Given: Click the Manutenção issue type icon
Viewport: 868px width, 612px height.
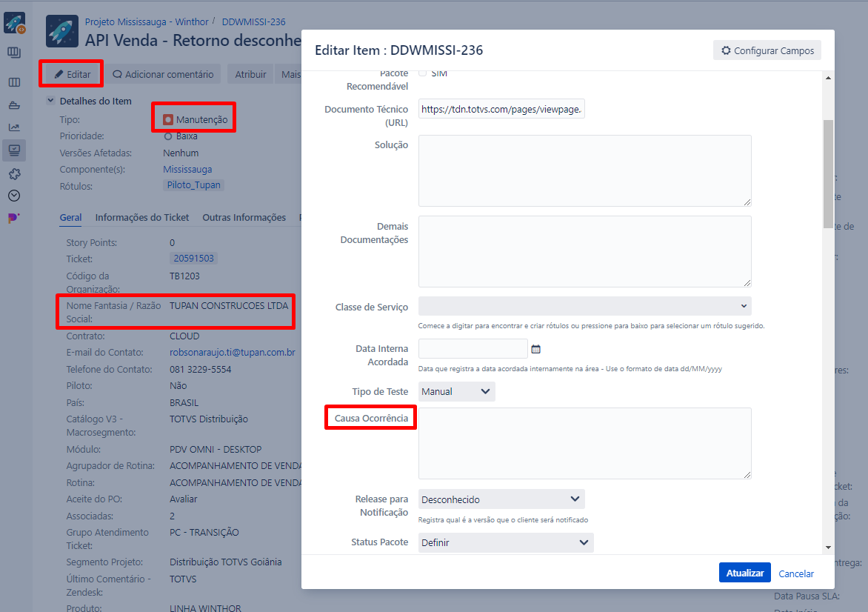Looking at the screenshot, I should 167,119.
